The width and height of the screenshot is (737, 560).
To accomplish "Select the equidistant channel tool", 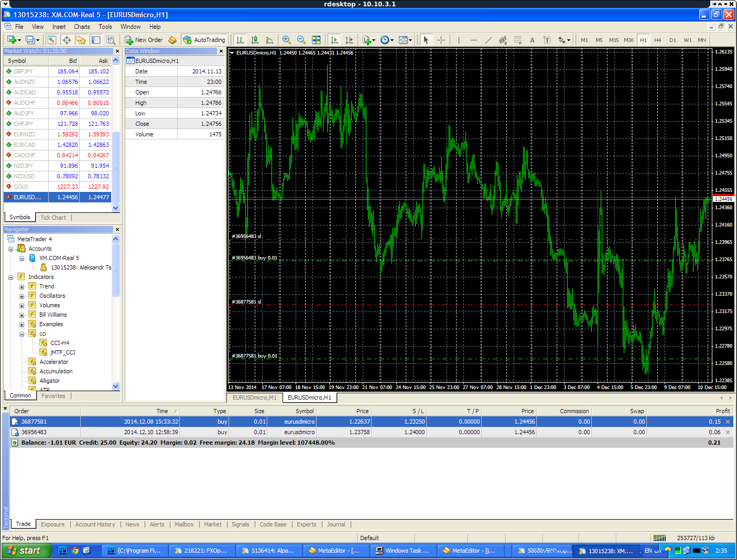I will click(503, 40).
